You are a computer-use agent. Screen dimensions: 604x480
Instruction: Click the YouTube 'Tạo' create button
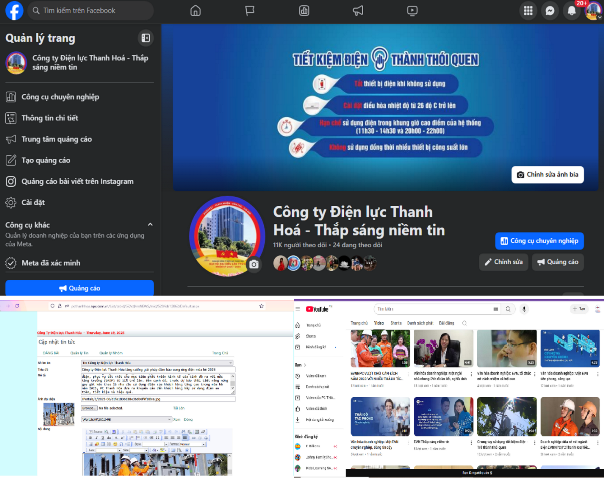click(579, 309)
